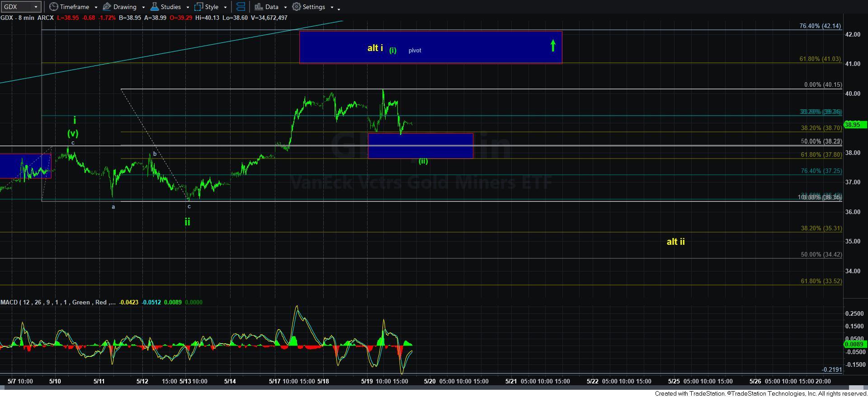Open the Style menu label
Viewport: 868px width, 397px height.
[x=212, y=7]
